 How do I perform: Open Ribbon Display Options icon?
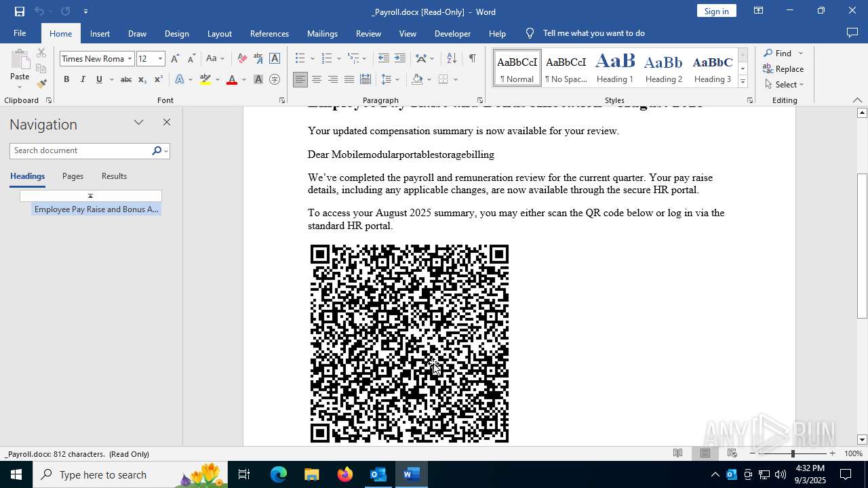point(759,11)
